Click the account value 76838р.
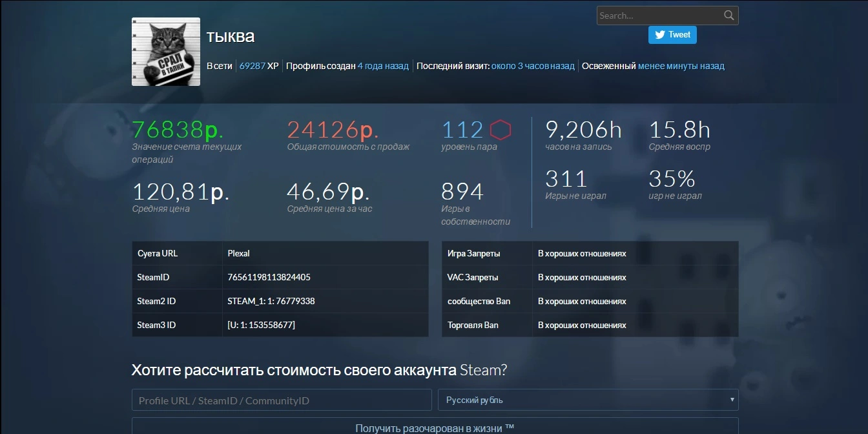Viewport: 868px width, 434px height. click(x=178, y=130)
